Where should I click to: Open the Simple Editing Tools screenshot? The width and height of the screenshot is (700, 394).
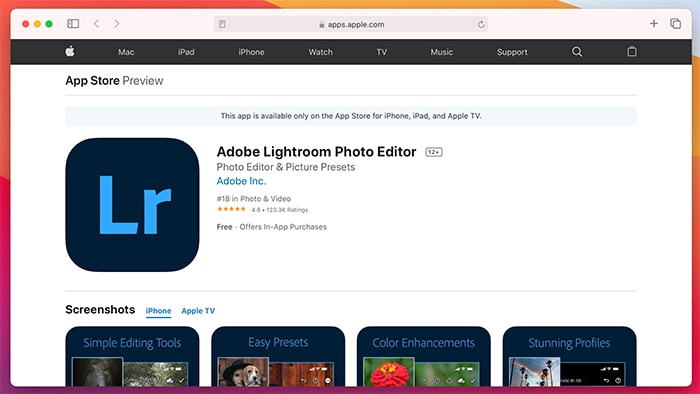[132, 356]
